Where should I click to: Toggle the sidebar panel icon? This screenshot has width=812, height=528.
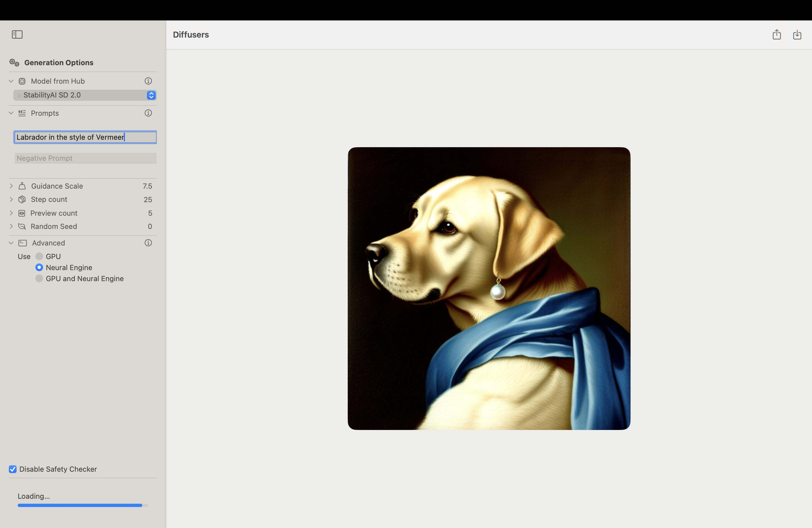tap(17, 35)
